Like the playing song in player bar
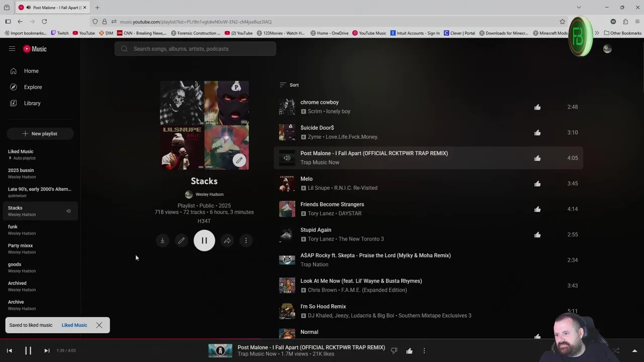The width and height of the screenshot is (644, 362). 409,350
